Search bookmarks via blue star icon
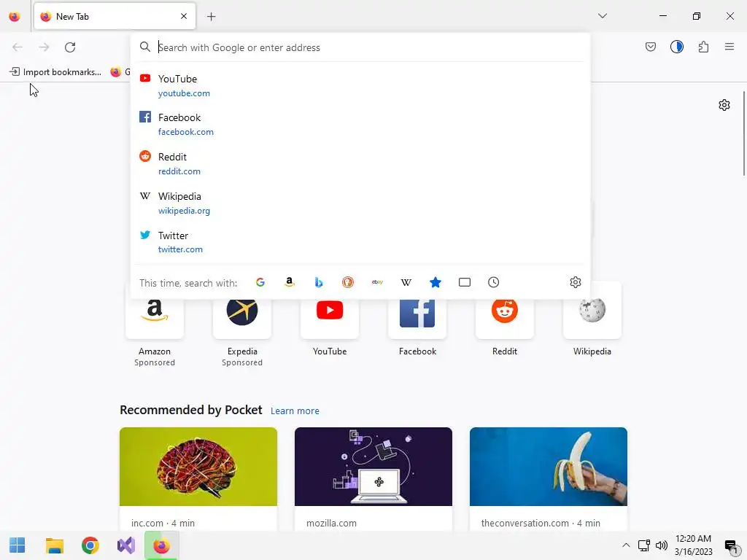Image resolution: width=747 pixels, height=560 pixels. point(435,282)
